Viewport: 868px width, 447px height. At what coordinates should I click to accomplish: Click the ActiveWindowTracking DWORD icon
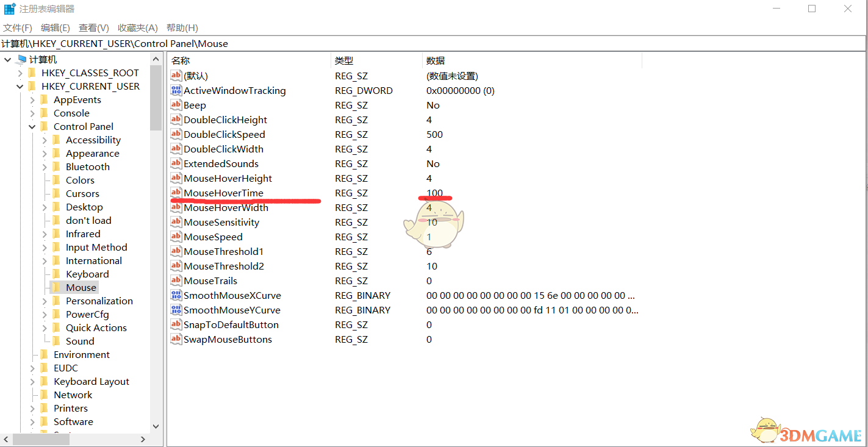[176, 90]
